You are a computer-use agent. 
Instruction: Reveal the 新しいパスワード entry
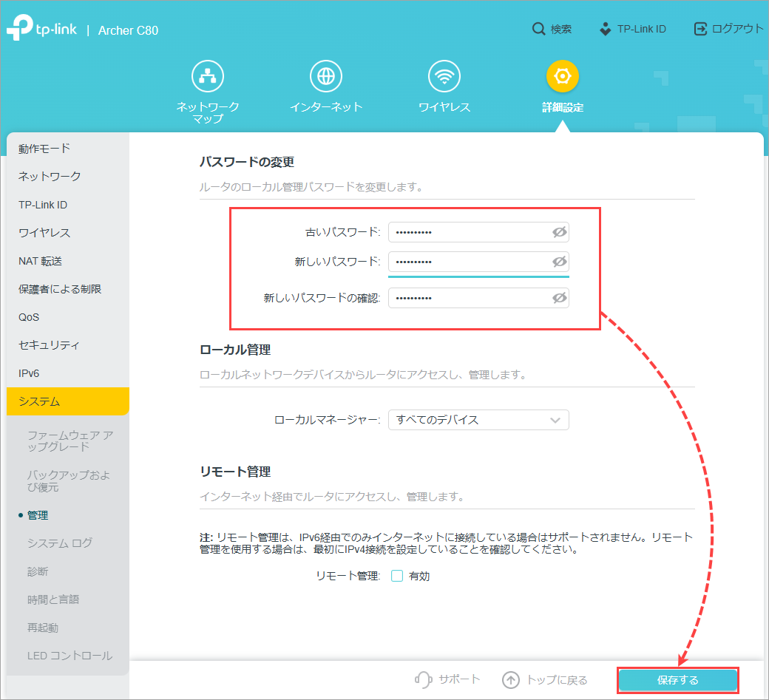click(x=560, y=262)
